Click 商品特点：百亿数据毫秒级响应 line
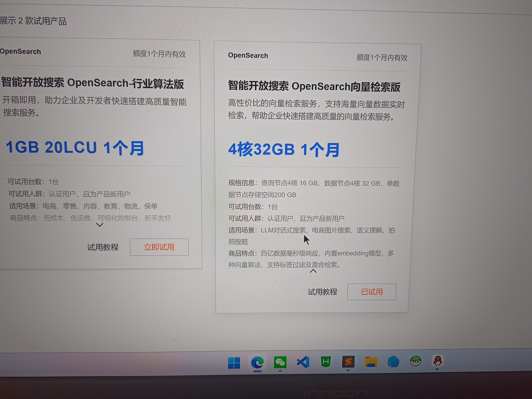 coord(311,259)
